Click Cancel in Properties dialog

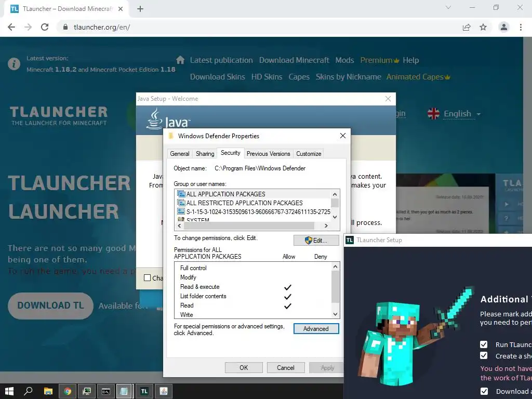click(x=285, y=368)
